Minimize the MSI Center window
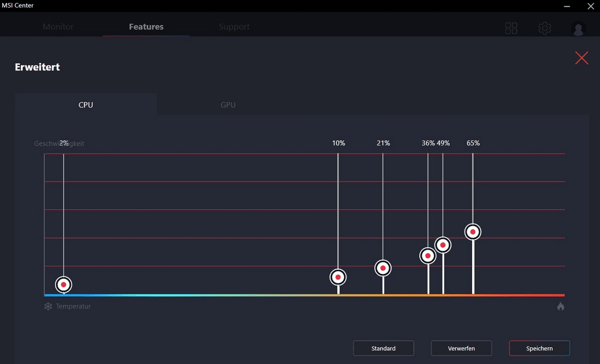 tap(567, 6)
